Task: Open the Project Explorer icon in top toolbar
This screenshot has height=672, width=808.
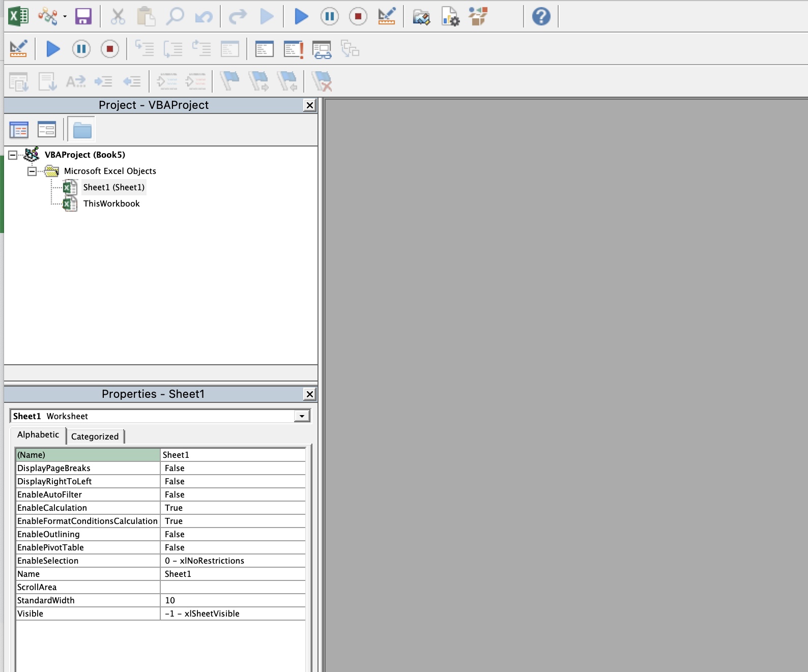Action: coord(421,17)
